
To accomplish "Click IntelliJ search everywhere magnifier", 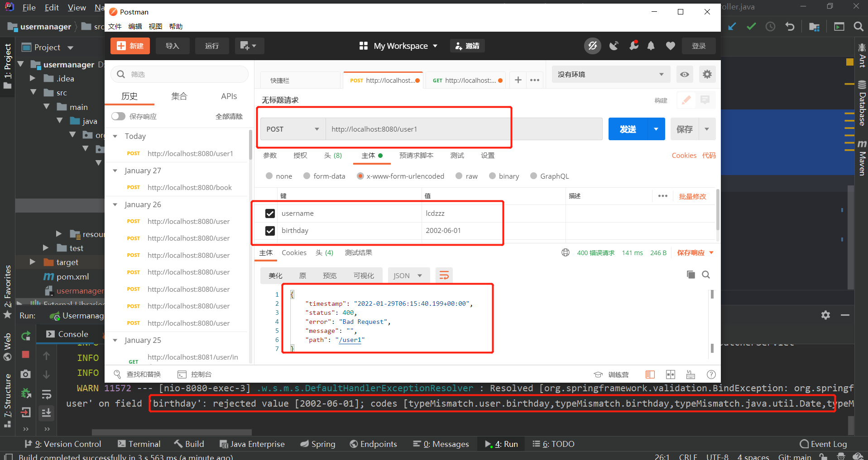I will point(858,27).
